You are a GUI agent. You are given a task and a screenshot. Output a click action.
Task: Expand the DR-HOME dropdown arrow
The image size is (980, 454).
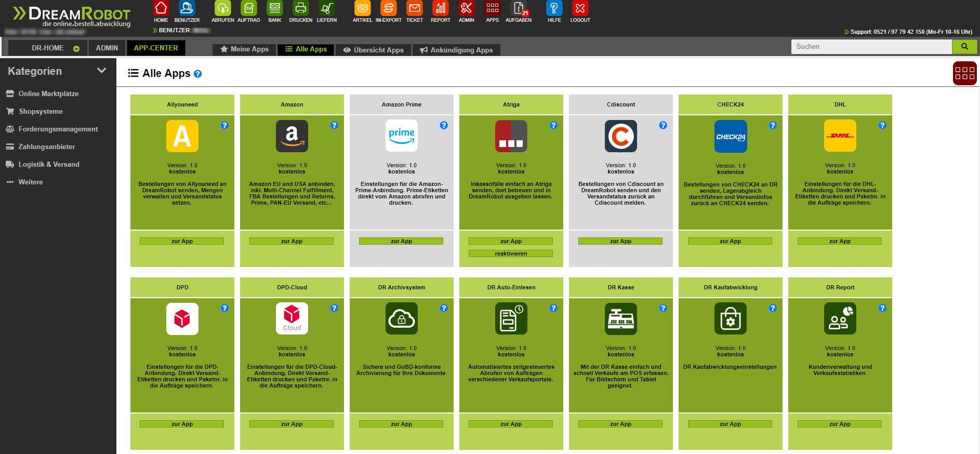pyautogui.click(x=76, y=48)
